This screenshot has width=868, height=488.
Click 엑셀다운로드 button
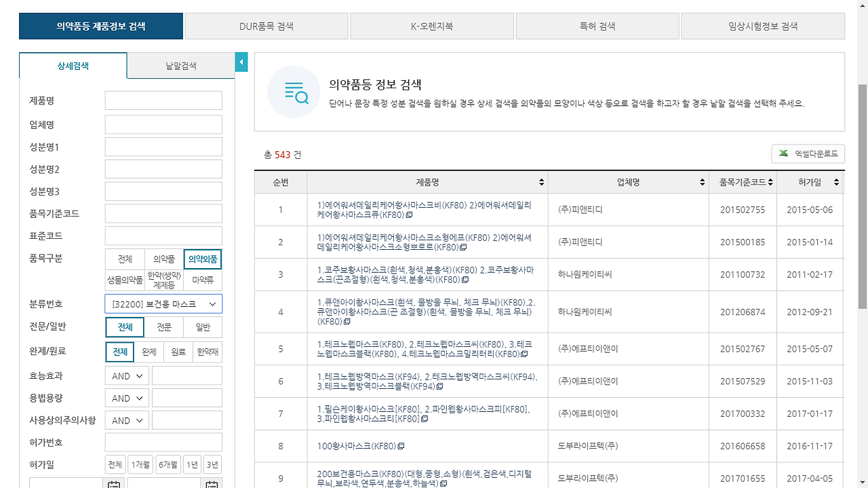(x=808, y=153)
